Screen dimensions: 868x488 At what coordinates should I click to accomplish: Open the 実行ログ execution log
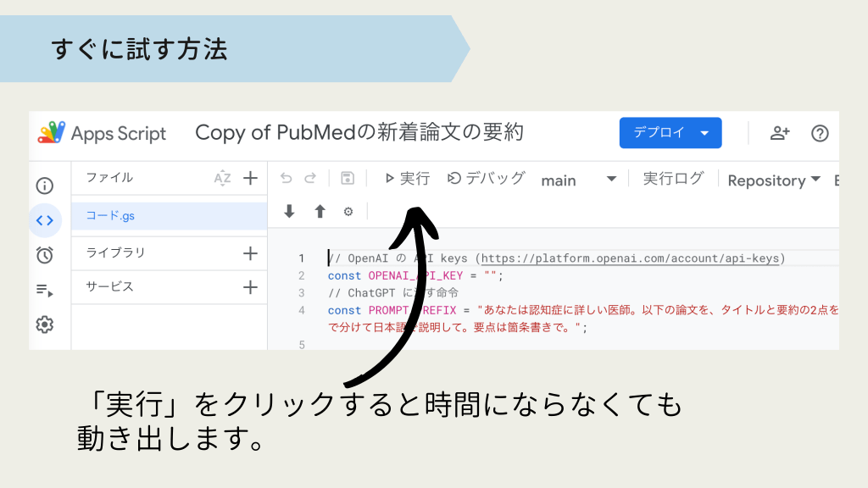pyautogui.click(x=673, y=178)
